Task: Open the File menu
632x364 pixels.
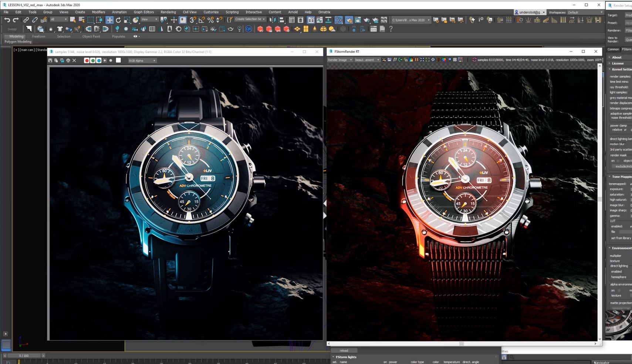Action: pos(6,12)
